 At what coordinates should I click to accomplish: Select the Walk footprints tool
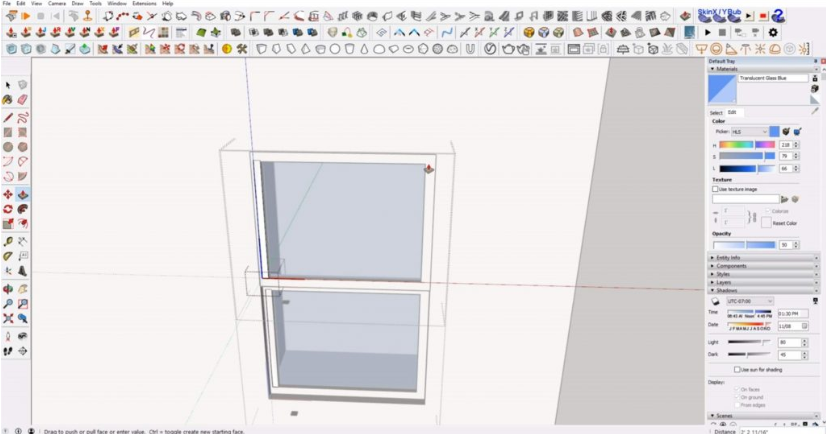point(8,351)
